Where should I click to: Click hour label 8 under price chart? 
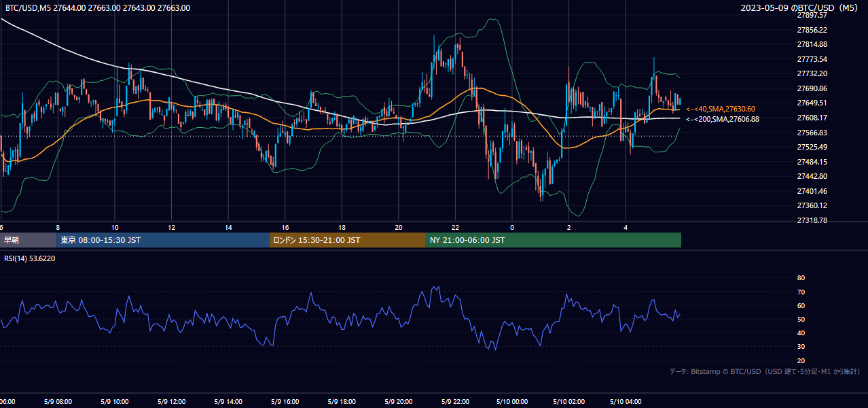click(58, 227)
